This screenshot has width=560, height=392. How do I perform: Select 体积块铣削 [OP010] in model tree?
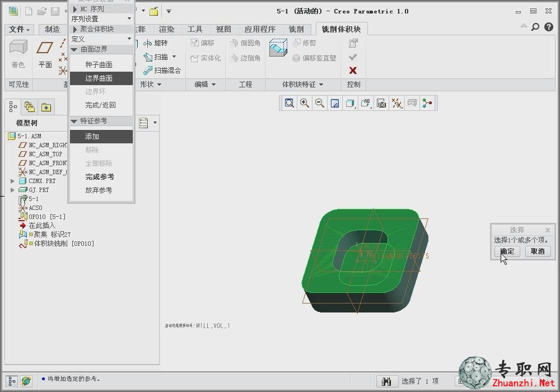pos(57,244)
